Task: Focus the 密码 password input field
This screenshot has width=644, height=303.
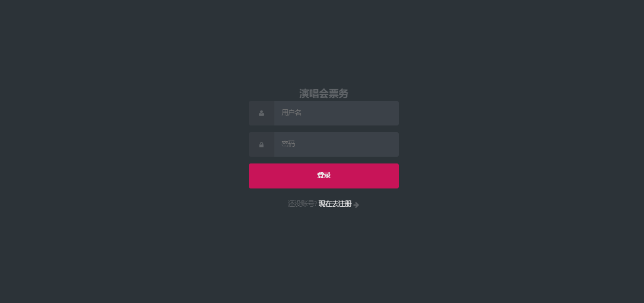Action: [x=336, y=144]
